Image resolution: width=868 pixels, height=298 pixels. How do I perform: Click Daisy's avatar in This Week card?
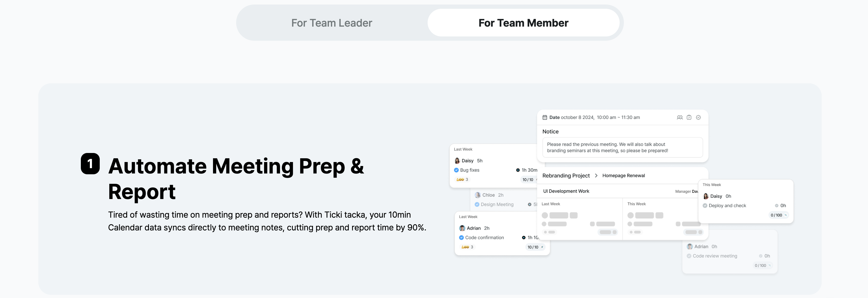coord(706,196)
